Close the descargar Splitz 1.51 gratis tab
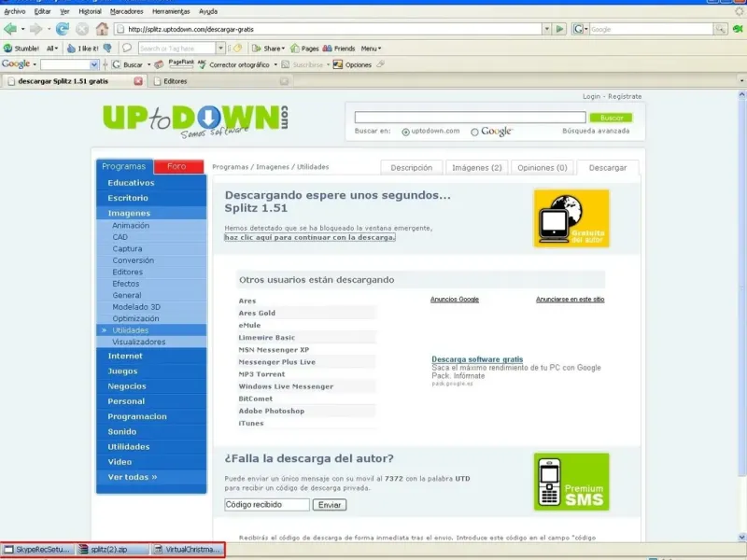Viewport: 747px width, 560px height. [138, 81]
